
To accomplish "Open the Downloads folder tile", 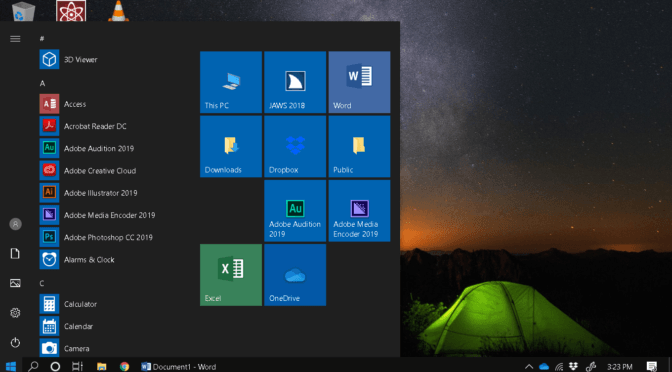I will pos(231,147).
